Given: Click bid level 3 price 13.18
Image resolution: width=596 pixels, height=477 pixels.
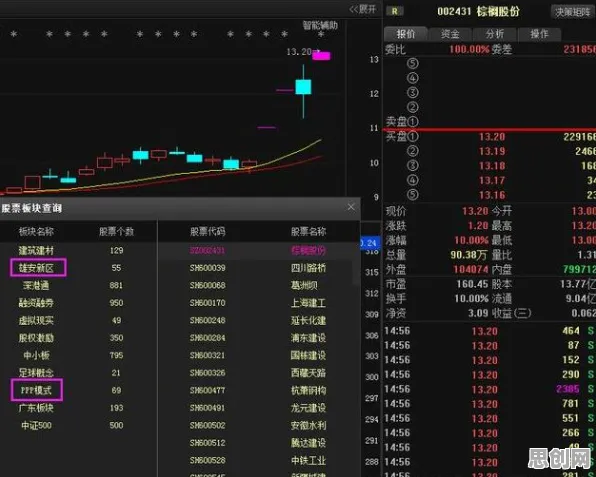Looking at the screenshot, I should (x=492, y=166).
